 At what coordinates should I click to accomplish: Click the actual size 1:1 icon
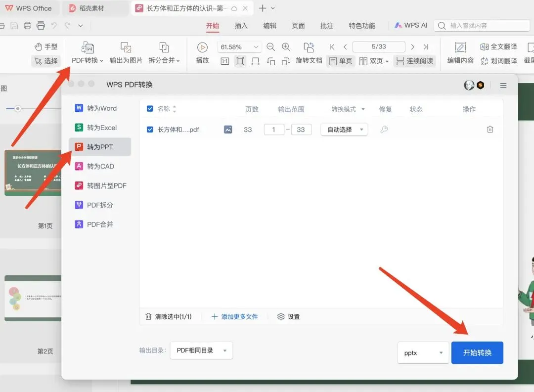point(225,61)
